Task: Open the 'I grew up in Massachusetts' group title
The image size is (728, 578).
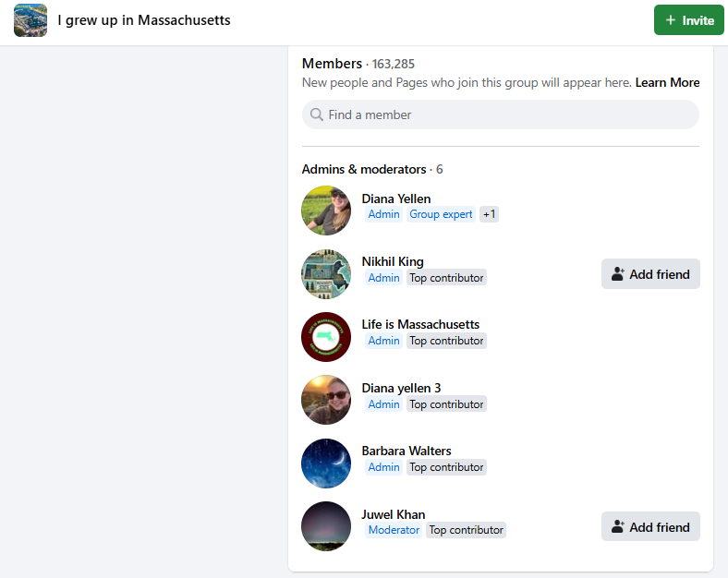Action: [x=144, y=20]
